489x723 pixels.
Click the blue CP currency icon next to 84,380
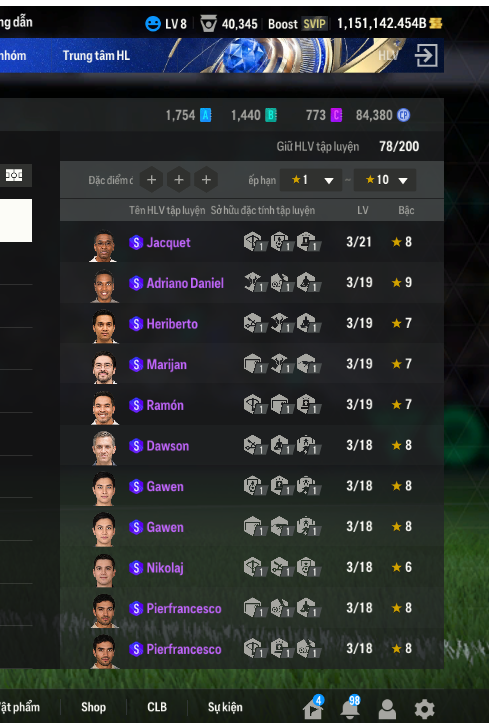[x=404, y=115]
